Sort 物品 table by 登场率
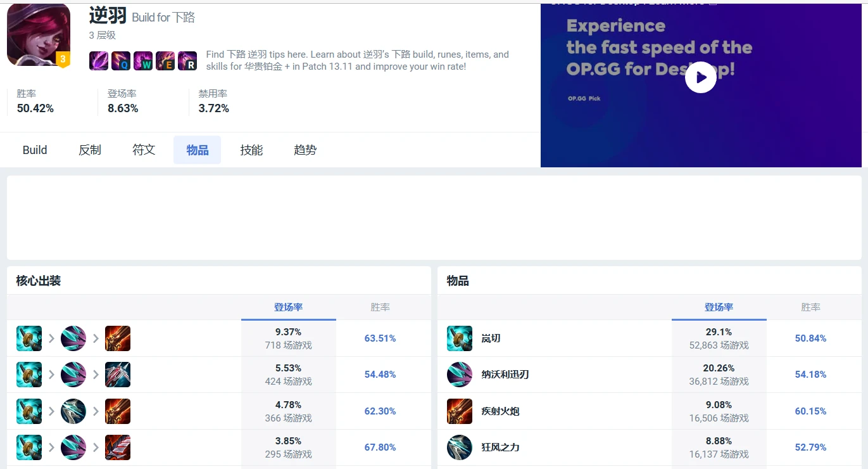The image size is (868, 469). point(719,307)
